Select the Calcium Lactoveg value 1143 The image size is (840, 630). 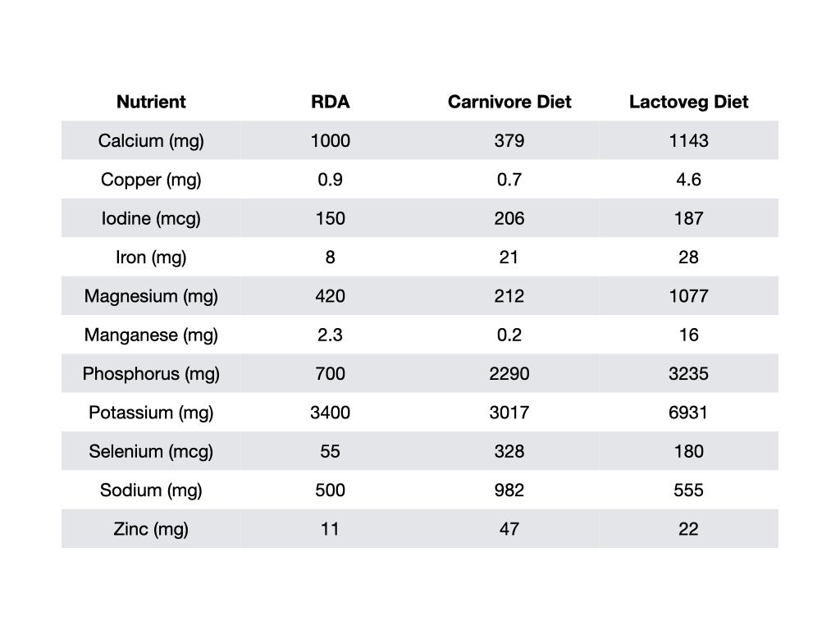pos(688,141)
